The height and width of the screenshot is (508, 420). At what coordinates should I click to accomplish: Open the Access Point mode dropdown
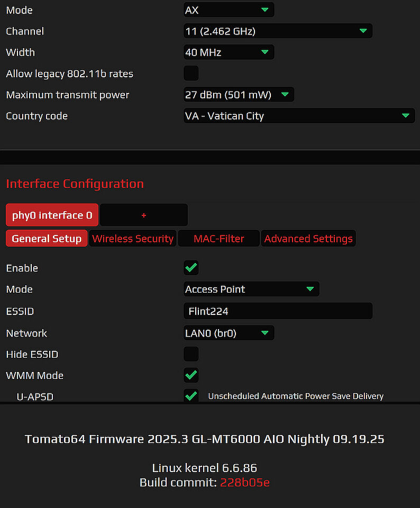251,289
